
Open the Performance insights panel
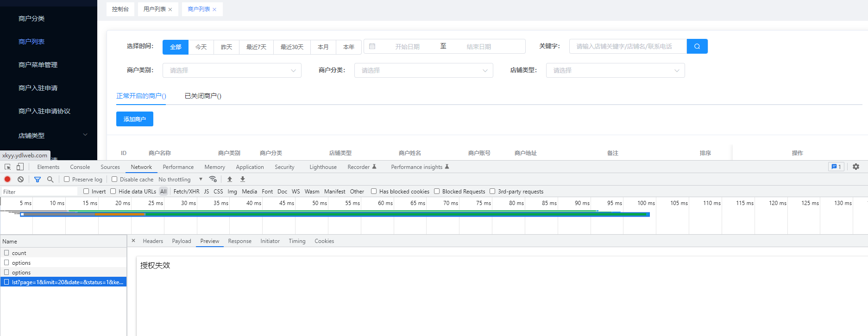(420, 167)
